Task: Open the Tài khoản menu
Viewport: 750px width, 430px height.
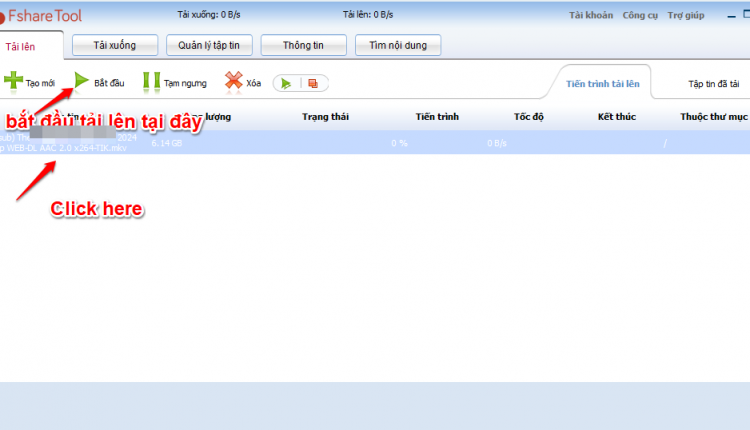Action: 591,15
